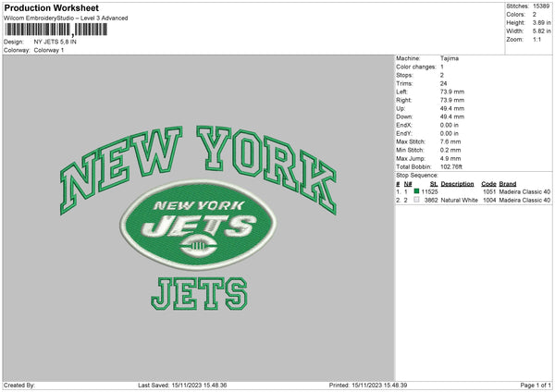The height and width of the screenshot is (392, 555).
Task: Click Max Stitch value 7.6 mm
Action: coord(450,141)
